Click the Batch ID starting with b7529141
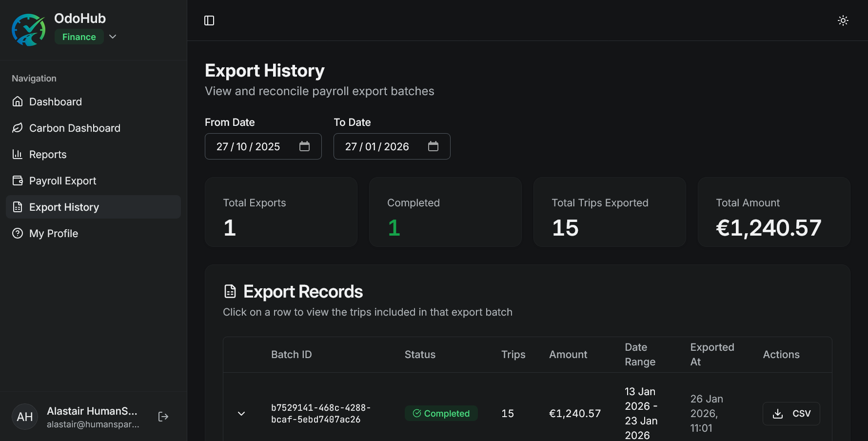 click(321, 413)
